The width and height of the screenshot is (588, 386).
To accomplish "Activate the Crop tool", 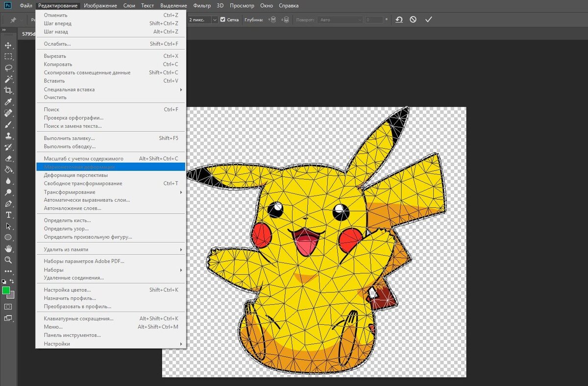I will click(8, 90).
